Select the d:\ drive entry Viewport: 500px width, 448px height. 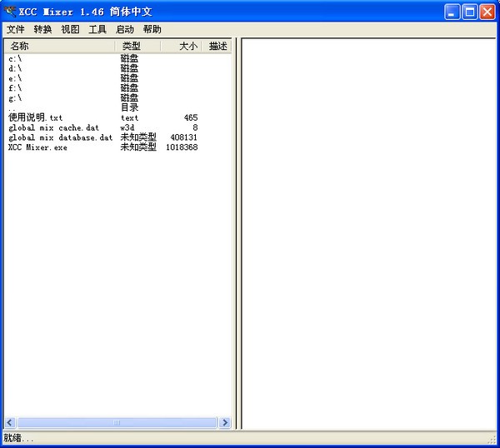[x=15, y=68]
